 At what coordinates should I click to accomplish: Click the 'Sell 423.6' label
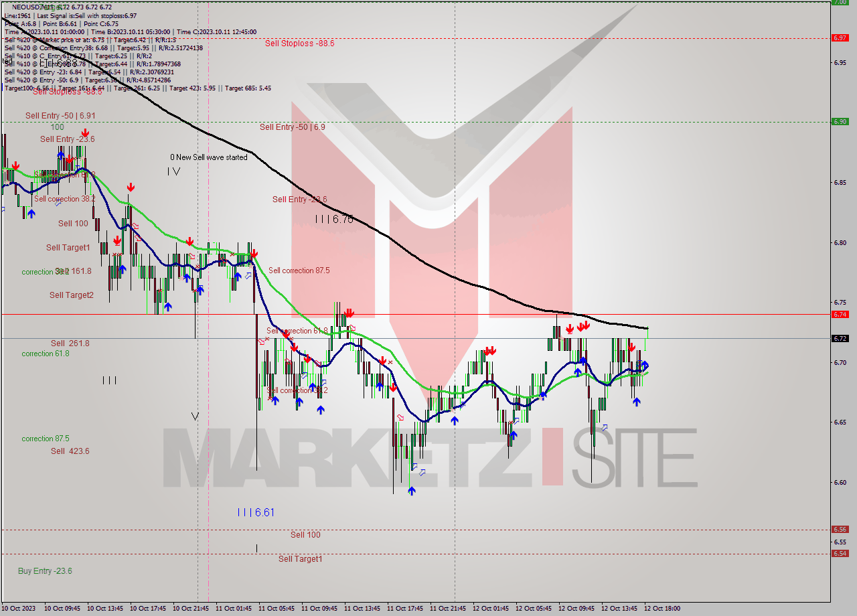click(x=70, y=451)
